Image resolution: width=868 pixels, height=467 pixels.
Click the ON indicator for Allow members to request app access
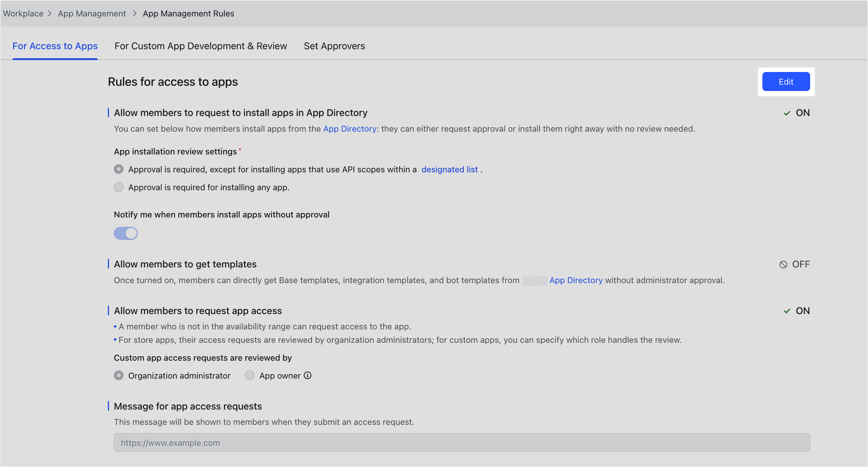click(x=787, y=310)
